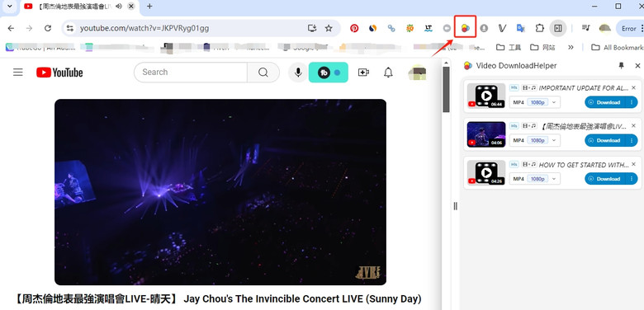Open the LanguageTool LT extension icon

[429, 28]
